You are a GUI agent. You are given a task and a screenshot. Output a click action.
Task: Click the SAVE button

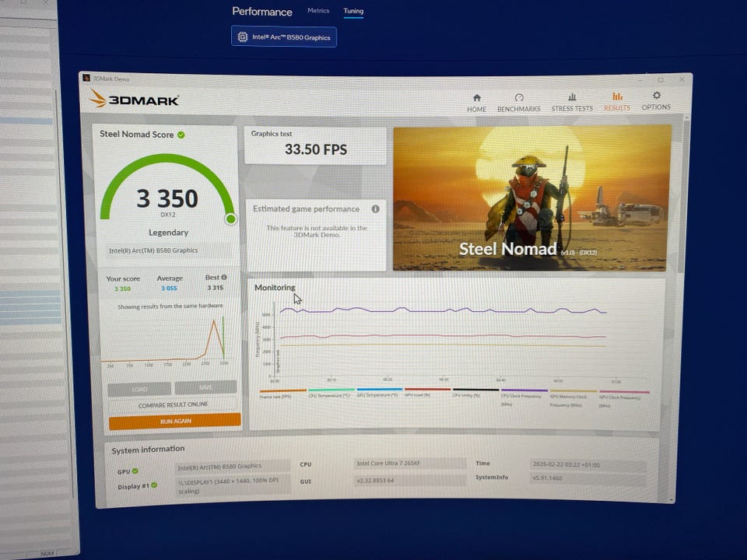[205, 387]
